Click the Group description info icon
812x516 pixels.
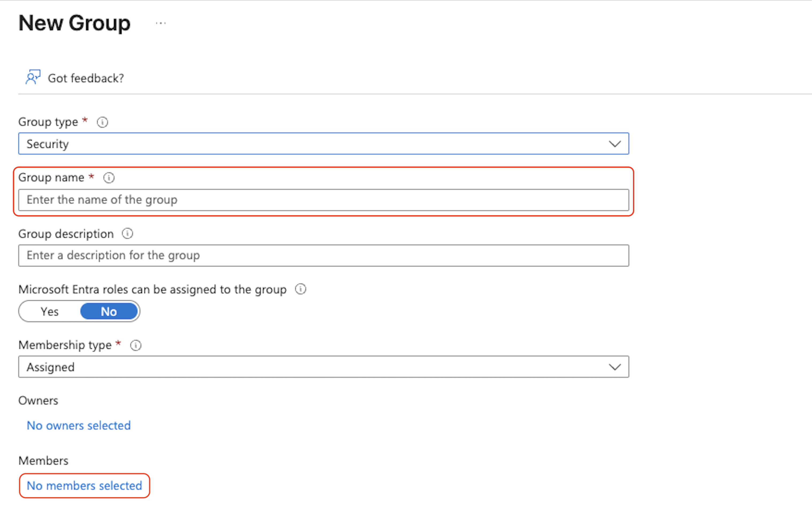(x=127, y=233)
